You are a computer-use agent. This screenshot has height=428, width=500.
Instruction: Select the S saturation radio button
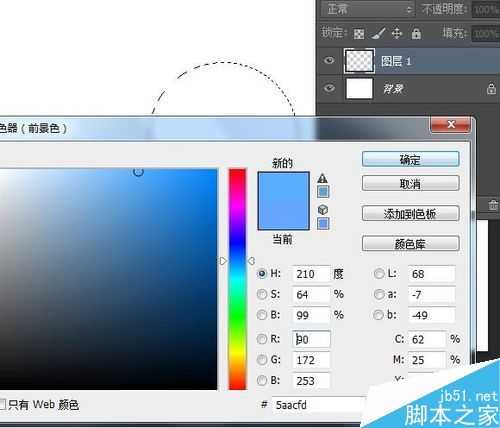262,294
